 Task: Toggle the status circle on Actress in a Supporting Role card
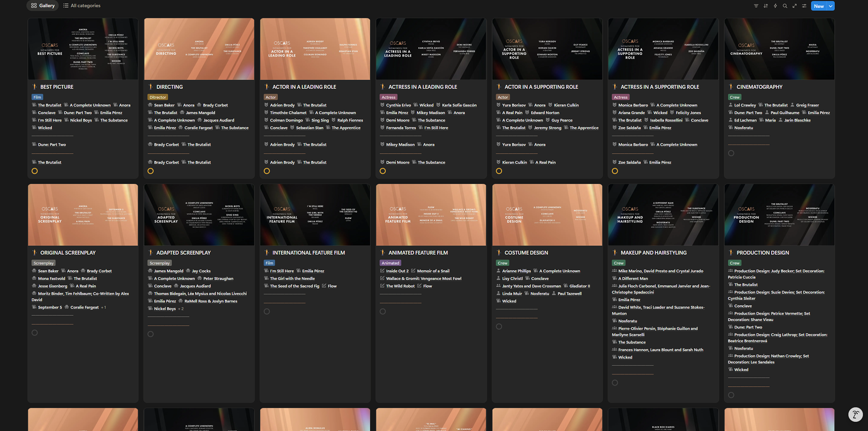(615, 171)
